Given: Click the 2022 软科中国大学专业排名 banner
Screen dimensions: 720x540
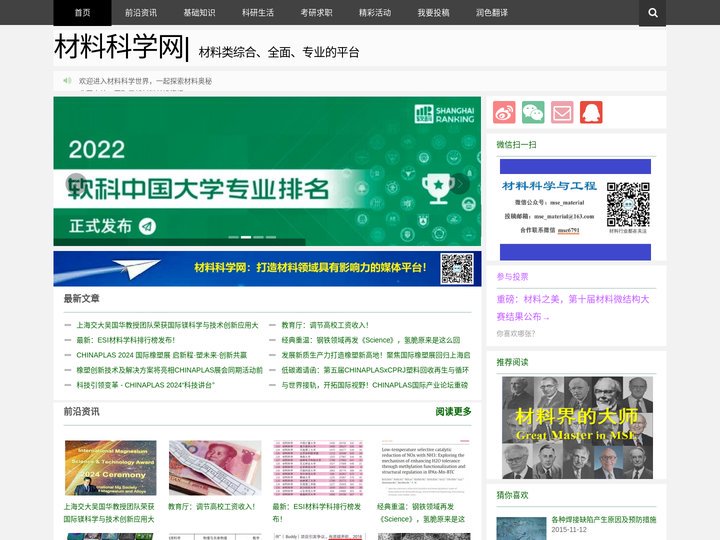Looking at the screenshot, I should pos(267,171).
